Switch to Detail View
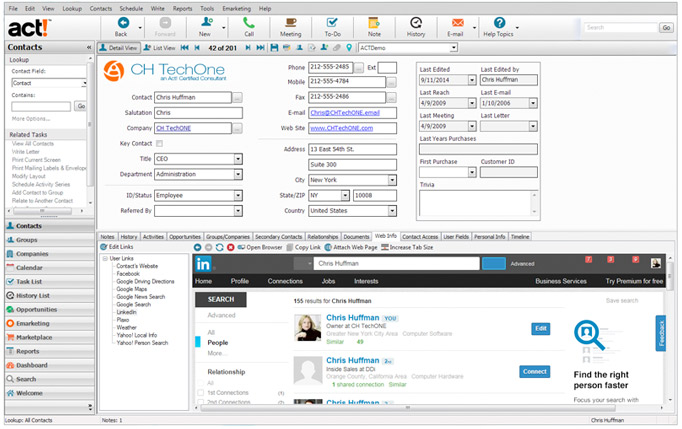The width and height of the screenshot is (682, 429). click(118, 48)
